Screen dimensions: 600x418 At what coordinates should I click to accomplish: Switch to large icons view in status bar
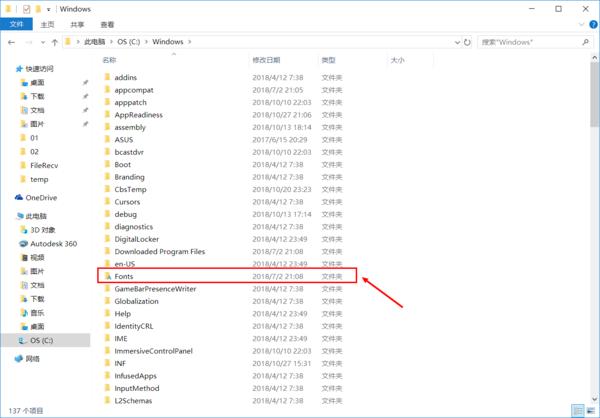591,411
